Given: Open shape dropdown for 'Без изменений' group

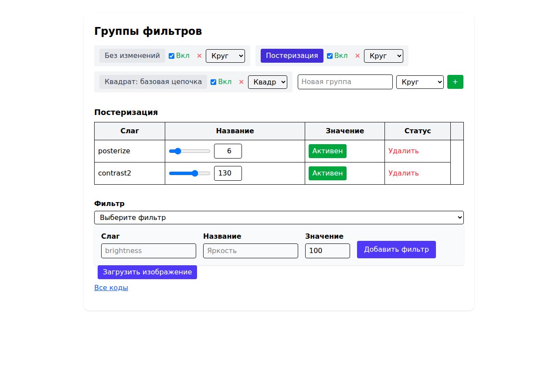Looking at the screenshot, I should point(225,56).
